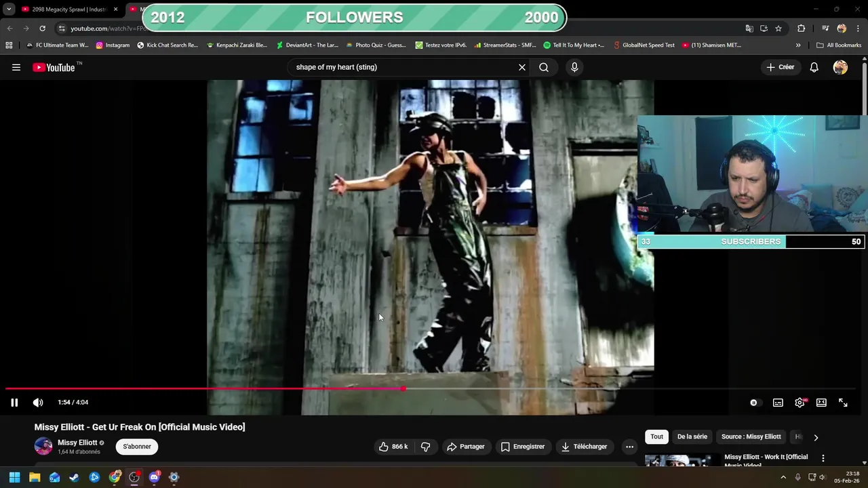Seek by clicking the unplayed progress bar
This screenshot has height=488, width=868.
coord(631,389)
